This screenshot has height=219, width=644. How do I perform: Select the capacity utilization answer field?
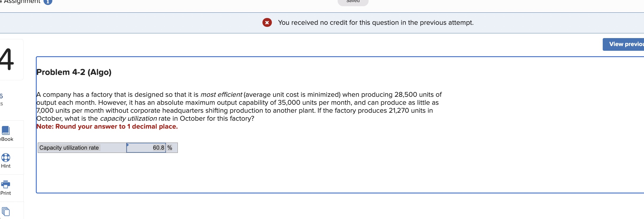click(146, 148)
